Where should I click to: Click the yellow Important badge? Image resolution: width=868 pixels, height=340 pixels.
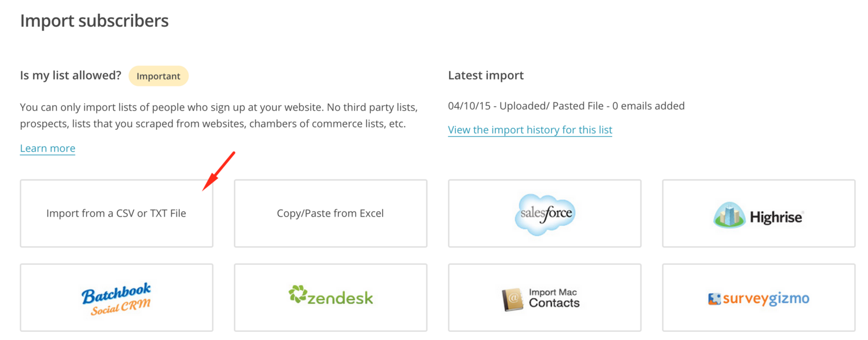(x=159, y=76)
